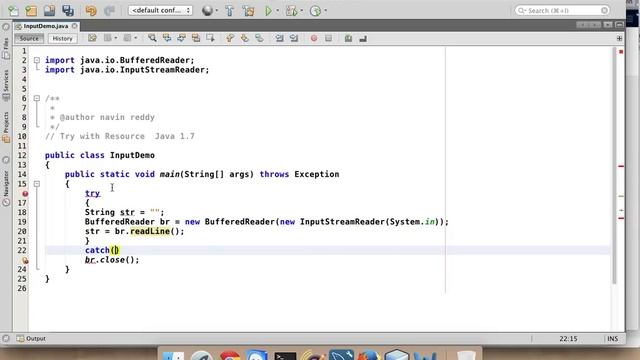
Task: Click the error hint icon on line 23
Action: (x=25, y=260)
